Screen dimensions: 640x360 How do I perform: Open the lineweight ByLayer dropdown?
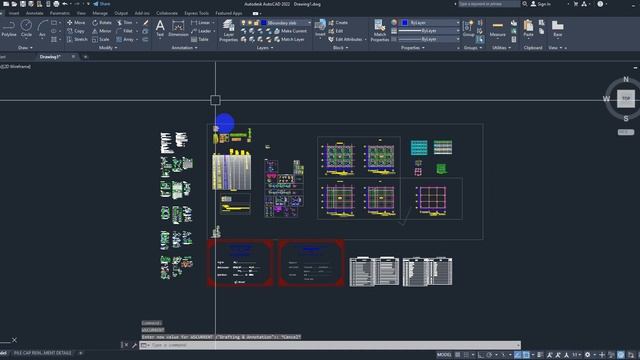click(458, 31)
